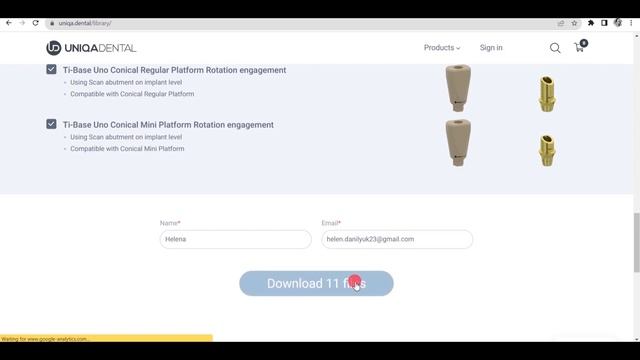Click the address bar URL
Screen dimensions: 640x360
[x=85, y=23]
